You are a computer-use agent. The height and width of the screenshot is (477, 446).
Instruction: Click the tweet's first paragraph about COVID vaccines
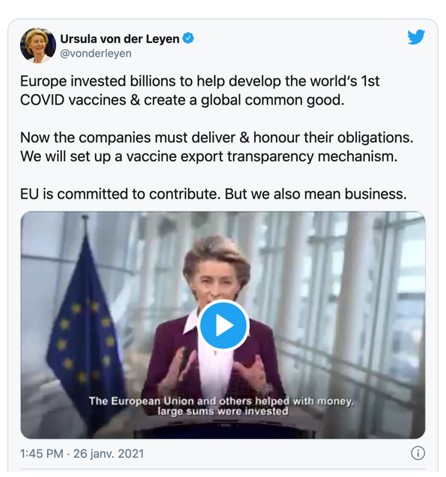pyautogui.click(x=200, y=91)
